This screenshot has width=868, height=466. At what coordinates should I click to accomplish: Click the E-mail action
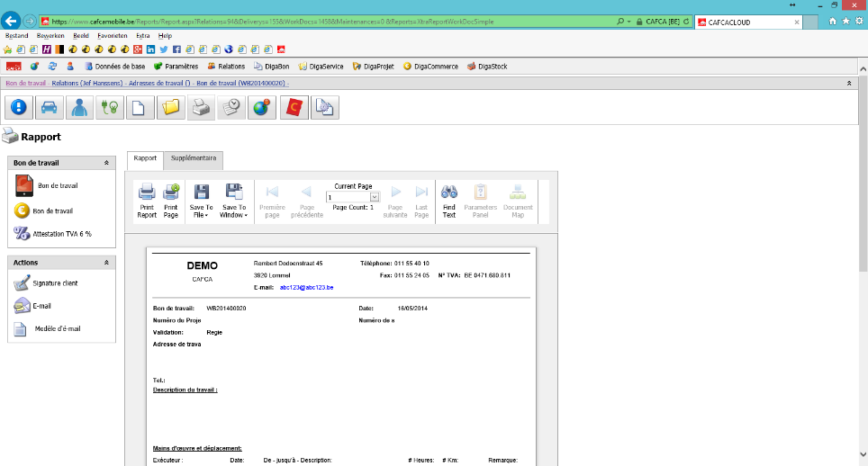[x=32, y=306]
